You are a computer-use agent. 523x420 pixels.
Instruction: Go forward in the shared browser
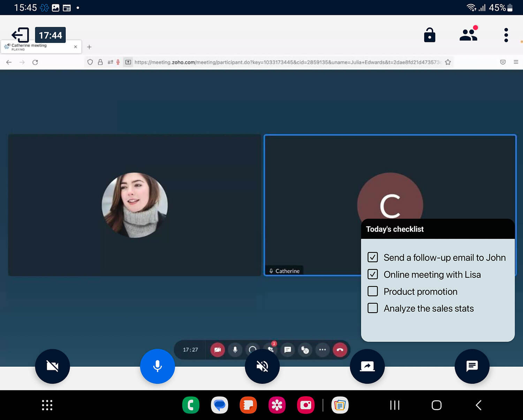(22, 62)
